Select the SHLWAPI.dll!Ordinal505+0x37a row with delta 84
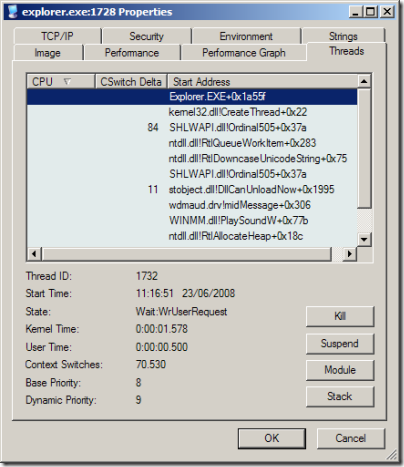Screen dimensions: 404x467 coord(192,128)
